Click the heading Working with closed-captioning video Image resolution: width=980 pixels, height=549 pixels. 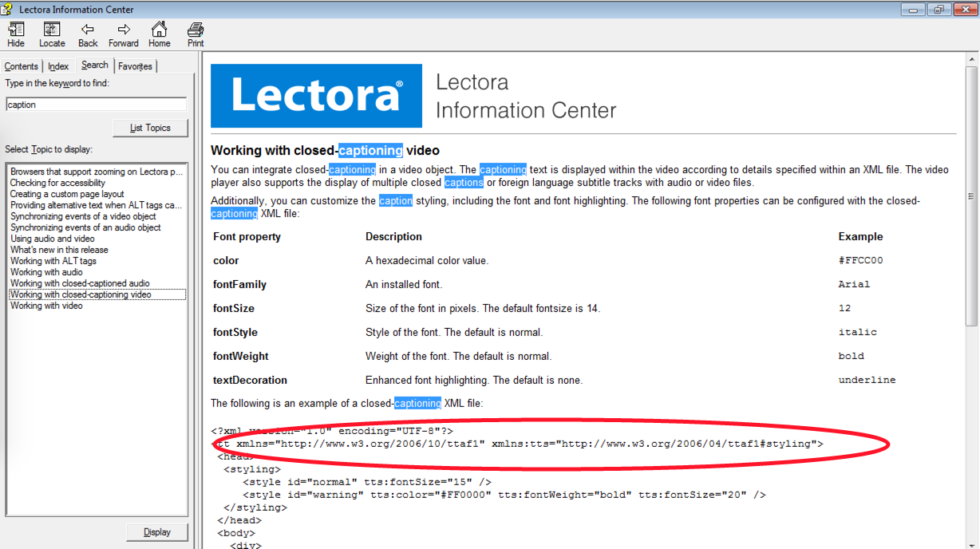pyautogui.click(x=325, y=150)
